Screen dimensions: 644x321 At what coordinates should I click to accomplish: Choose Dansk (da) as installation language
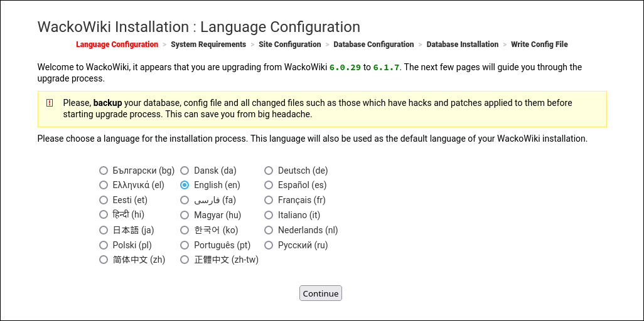point(185,171)
